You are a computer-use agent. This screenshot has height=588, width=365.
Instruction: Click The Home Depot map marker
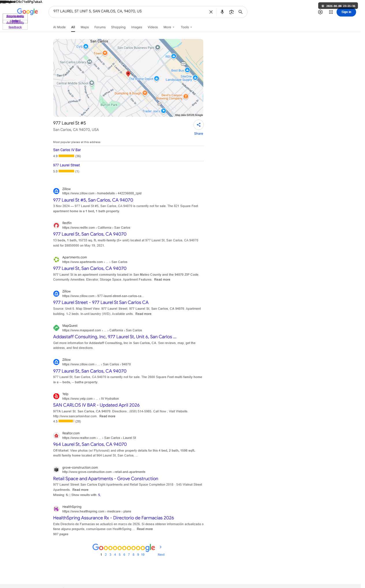pos(157,78)
